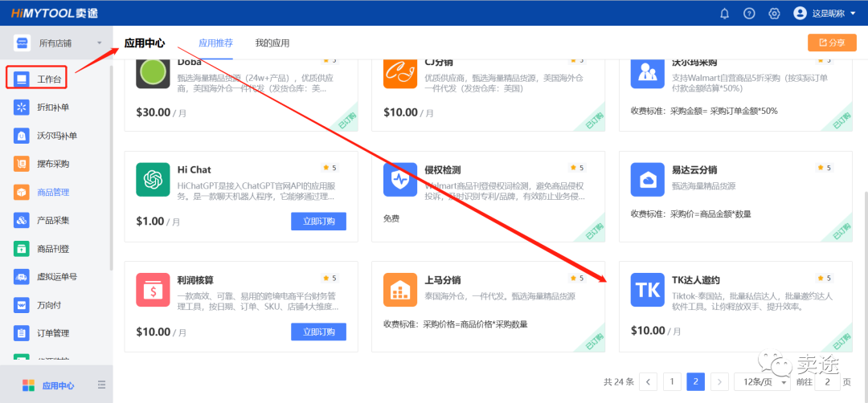
Task: Click the 摆布采购 sidebar icon
Action: click(22, 163)
